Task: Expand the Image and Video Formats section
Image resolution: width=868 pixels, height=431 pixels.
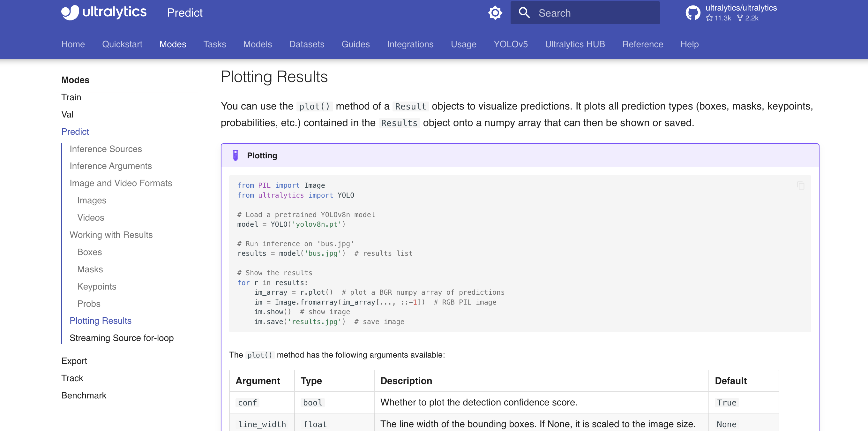Action: pos(121,183)
